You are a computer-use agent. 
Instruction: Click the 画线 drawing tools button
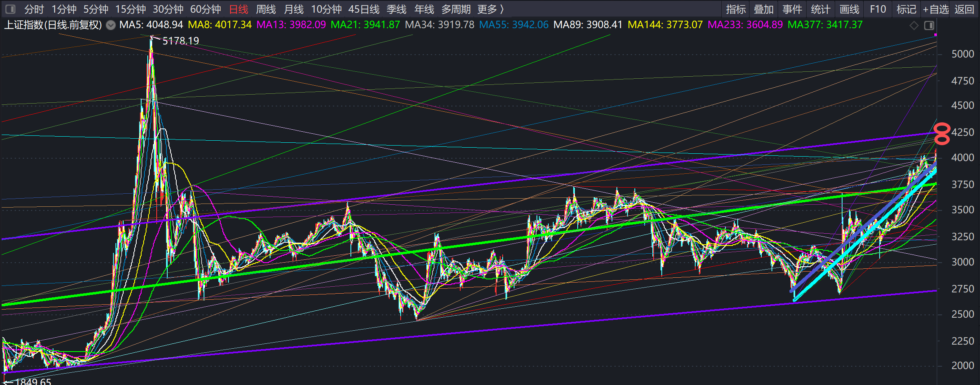coord(849,9)
